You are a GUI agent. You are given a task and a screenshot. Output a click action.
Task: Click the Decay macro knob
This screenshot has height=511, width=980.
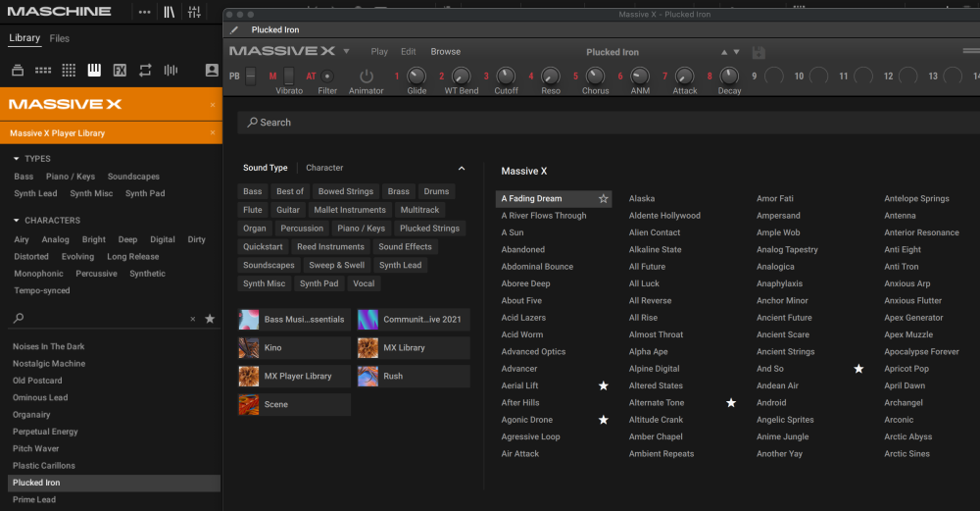[729, 77]
